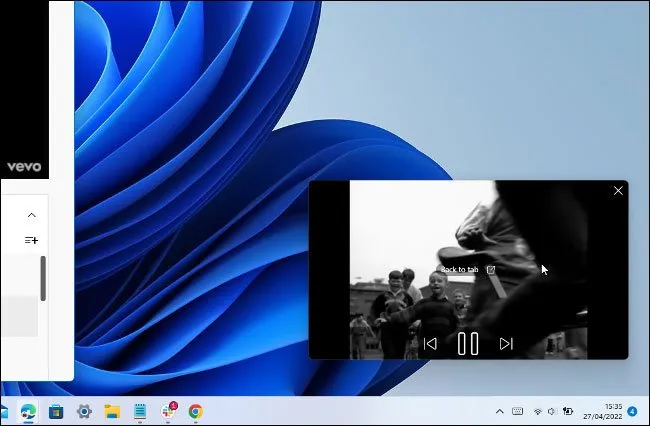The image size is (650, 426).
Task: Open Microsoft Edge from the taskbar
Action: (x=30, y=411)
